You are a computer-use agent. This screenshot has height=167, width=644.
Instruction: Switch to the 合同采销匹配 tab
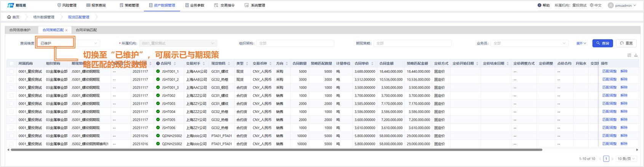pos(86,30)
